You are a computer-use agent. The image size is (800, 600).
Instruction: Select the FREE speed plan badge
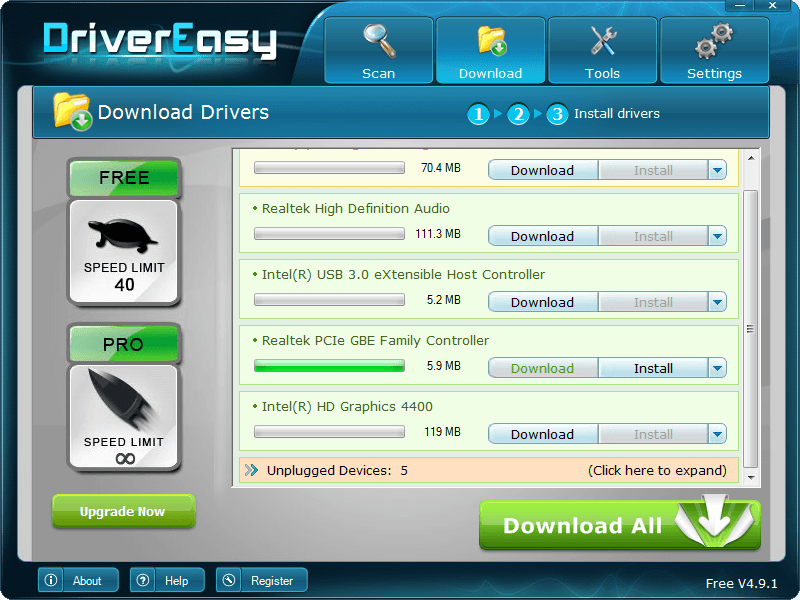click(124, 178)
